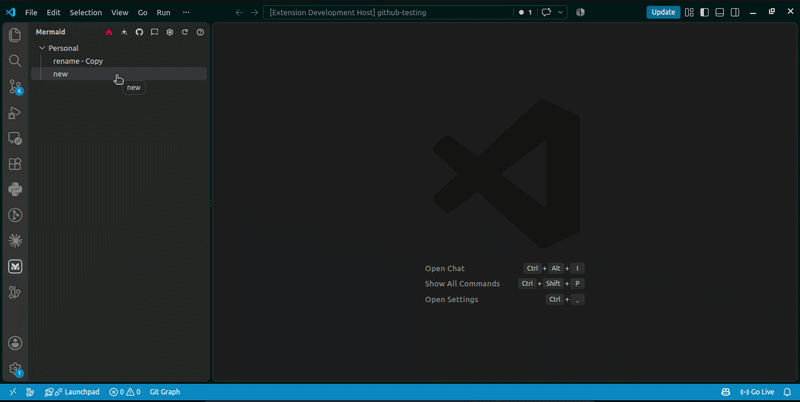
Task: Open the Source Control view with badge 6
Action: [15, 87]
